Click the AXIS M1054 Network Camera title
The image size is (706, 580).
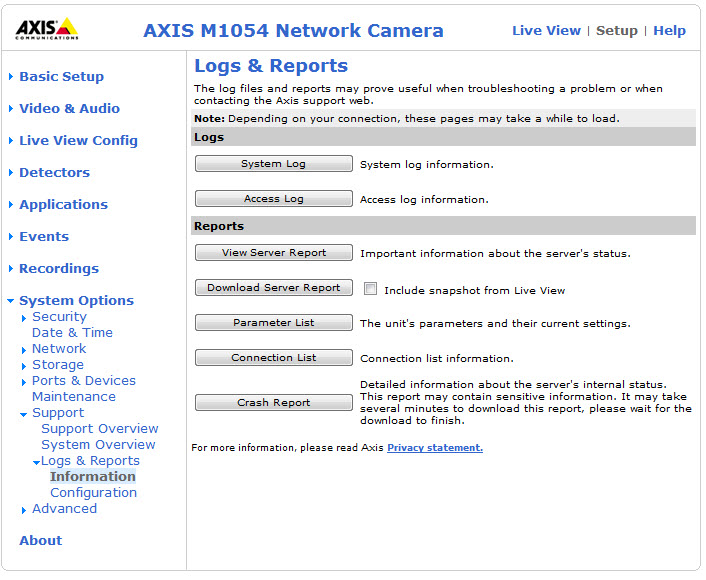click(294, 31)
